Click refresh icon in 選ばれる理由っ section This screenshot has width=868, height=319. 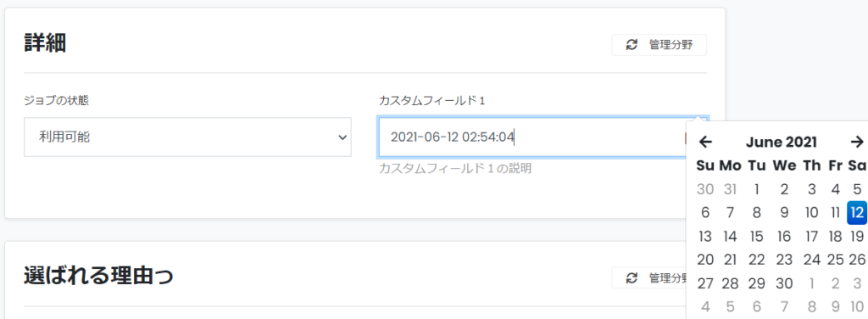point(631,277)
